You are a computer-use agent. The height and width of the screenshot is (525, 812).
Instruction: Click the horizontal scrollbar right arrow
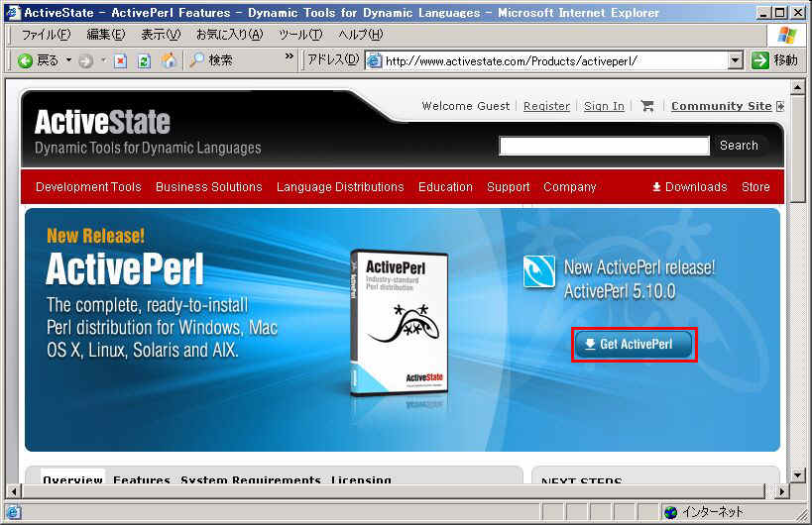tap(782, 491)
